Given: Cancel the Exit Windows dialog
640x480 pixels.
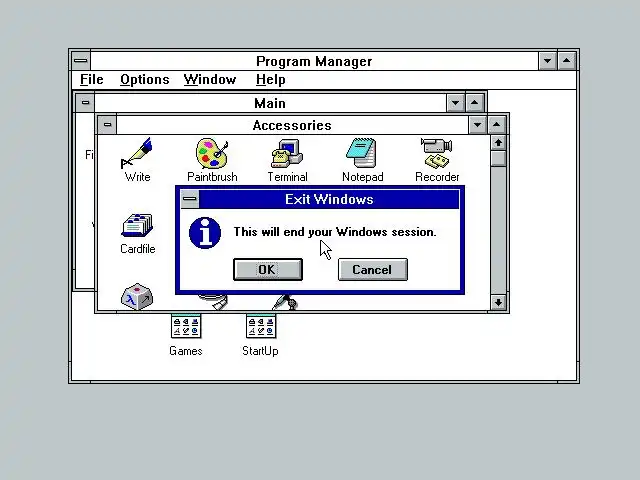Looking at the screenshot, I should point(373,269).
